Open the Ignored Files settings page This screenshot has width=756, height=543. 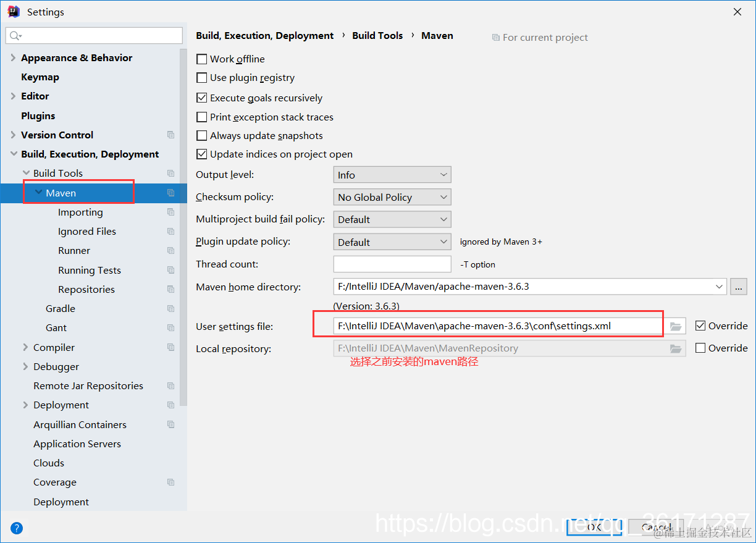pyautogui.click(x=87, y=231)
